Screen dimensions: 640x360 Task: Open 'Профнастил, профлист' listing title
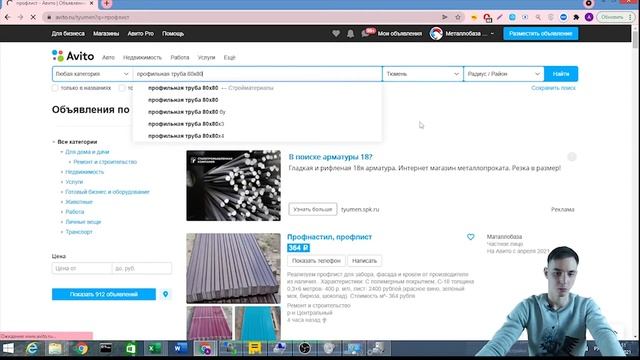click(x=329, y=237)
